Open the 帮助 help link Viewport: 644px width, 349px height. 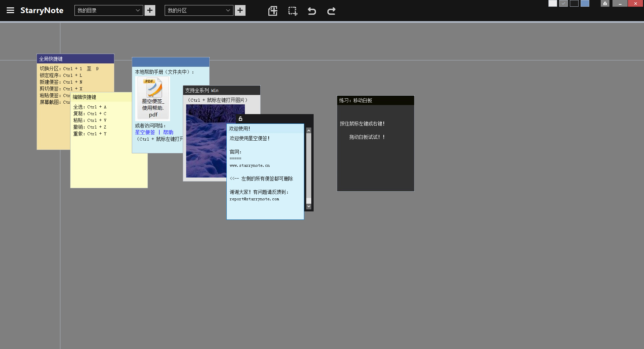168,132
